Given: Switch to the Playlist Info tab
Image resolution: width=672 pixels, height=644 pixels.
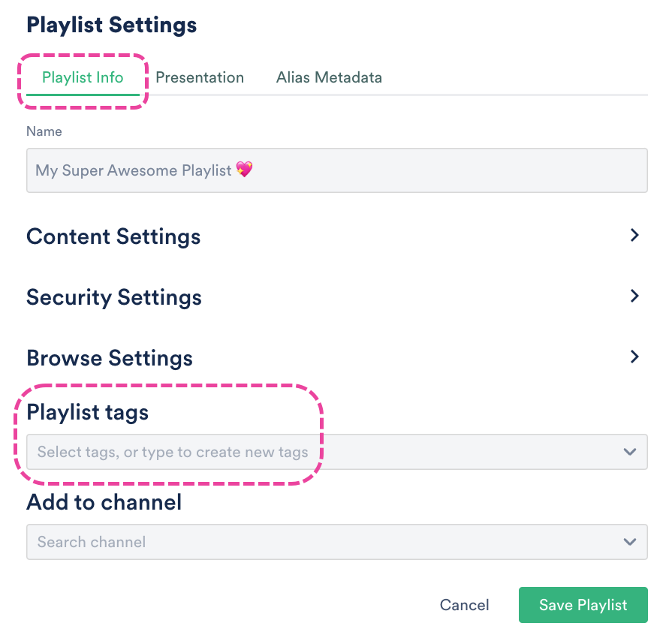Looking at the screenshot, I should [x=83, y=78].
